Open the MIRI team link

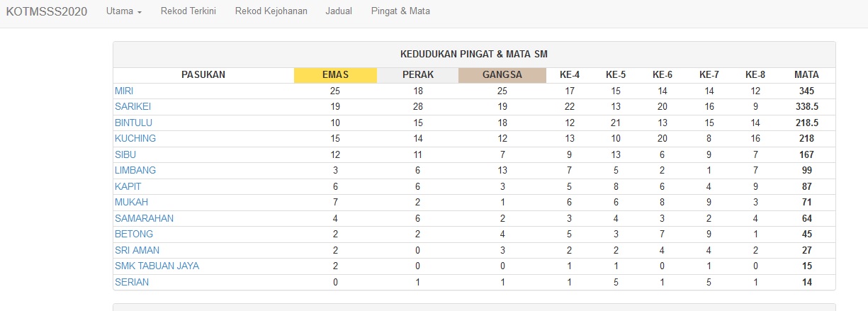(x=124, y=91)
